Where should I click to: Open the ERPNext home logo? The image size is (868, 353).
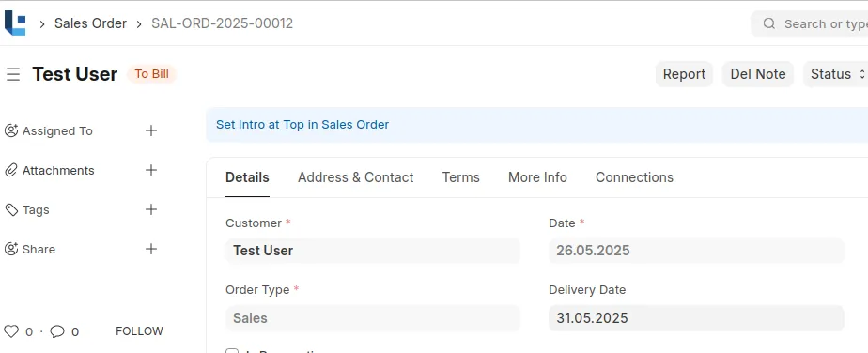pyautogui.click(x=15, y=23)
